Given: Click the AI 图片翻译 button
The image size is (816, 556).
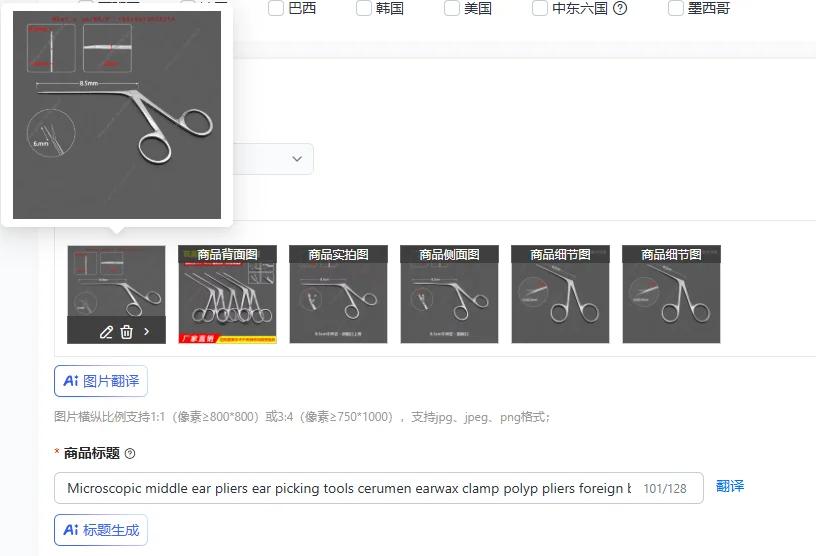Looking at the screenshot, I should pyautogui.click(x=101, y=381).
